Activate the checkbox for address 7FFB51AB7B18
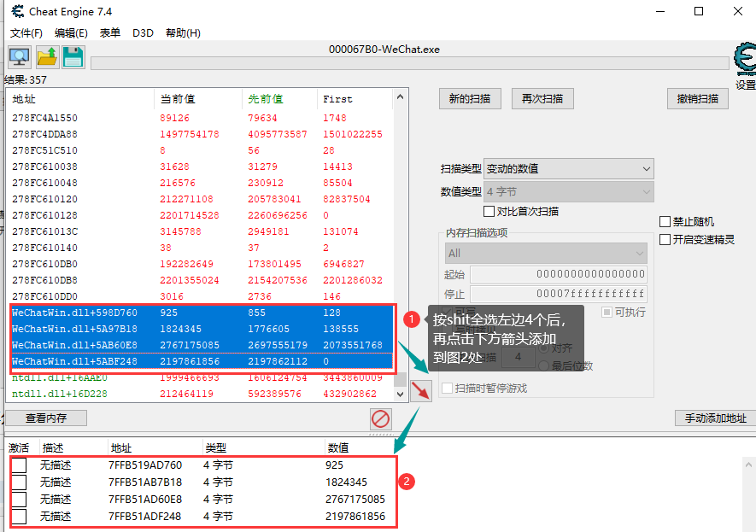The width and height of the screenshot is (756, 532). (x=19, y=482)
